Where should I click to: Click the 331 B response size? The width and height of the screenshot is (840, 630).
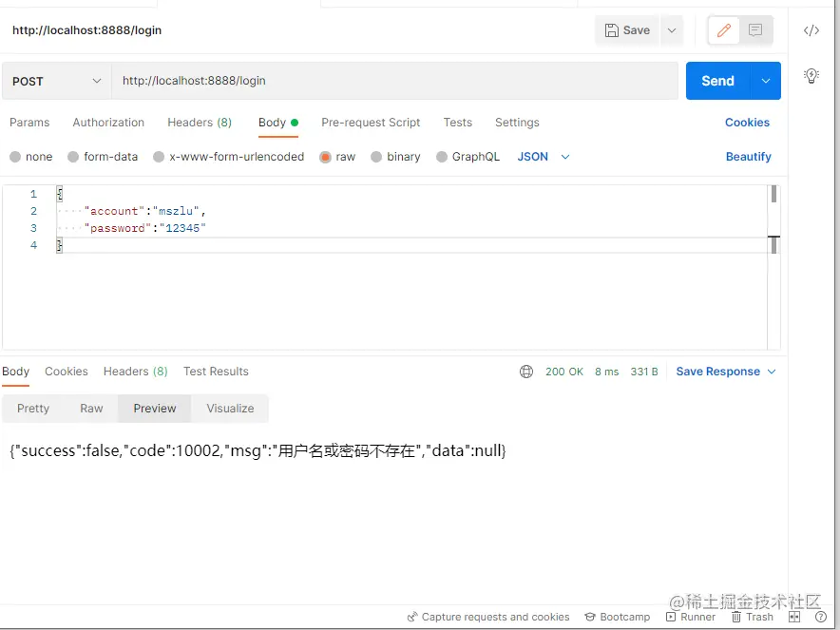coord(644,372)
